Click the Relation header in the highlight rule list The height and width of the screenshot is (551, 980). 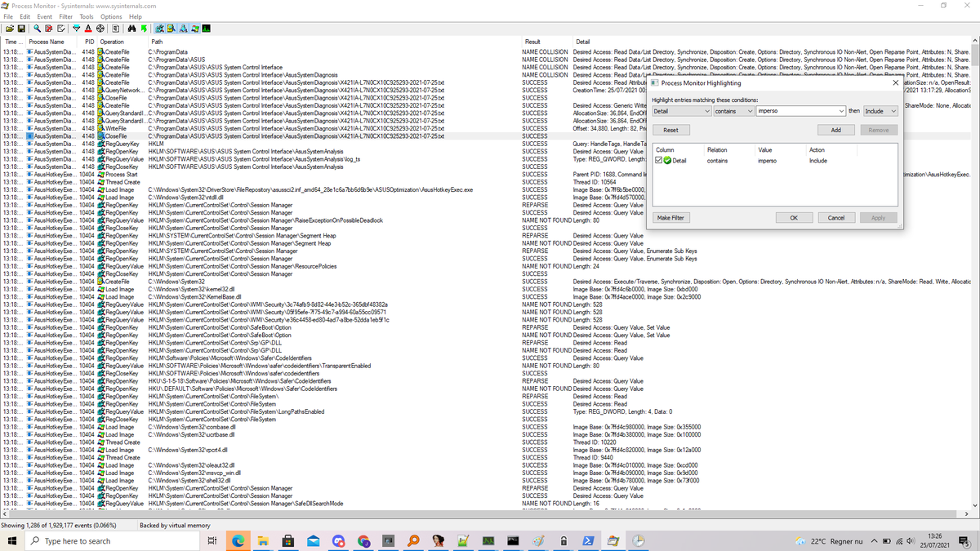731,149
